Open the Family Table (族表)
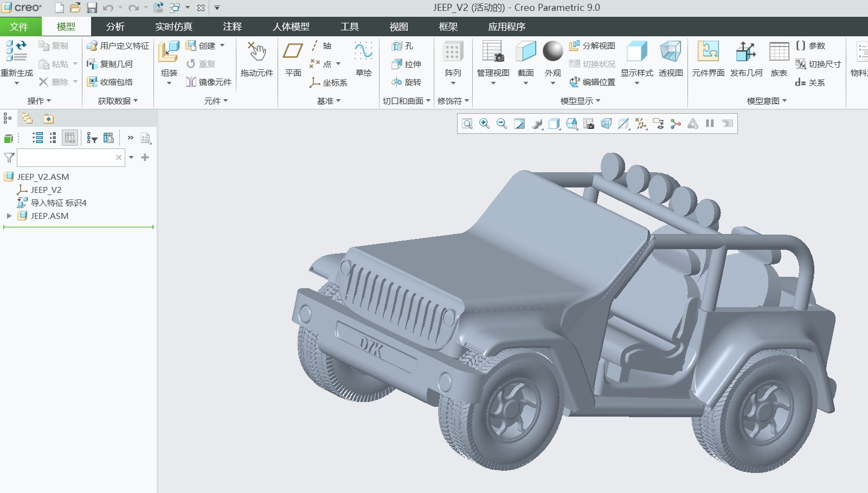The image size is (868, 493). 779,59
